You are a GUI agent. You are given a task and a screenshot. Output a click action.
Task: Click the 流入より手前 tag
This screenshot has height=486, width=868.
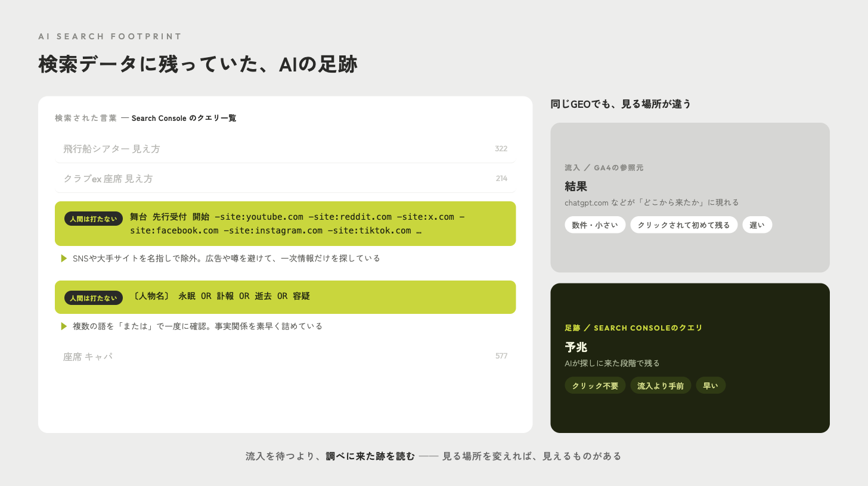click(x=661, y=385)
